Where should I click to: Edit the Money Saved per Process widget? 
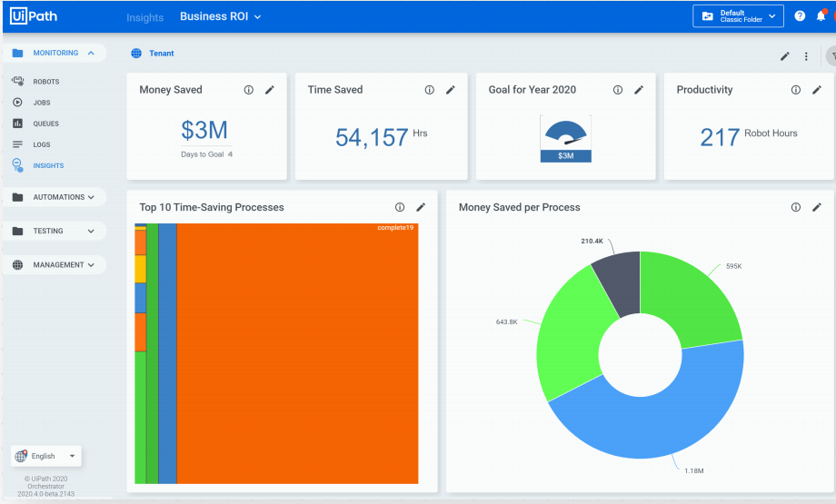point(817,207)
